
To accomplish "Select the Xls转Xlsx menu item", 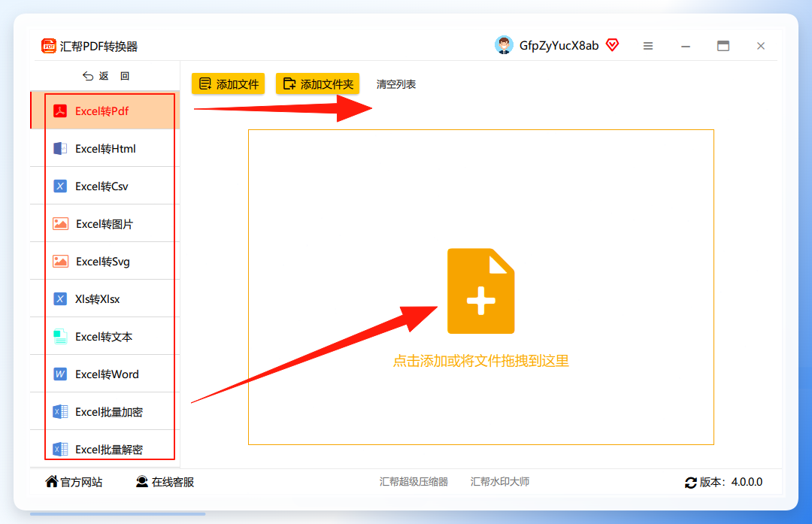I will click(105, 298).
